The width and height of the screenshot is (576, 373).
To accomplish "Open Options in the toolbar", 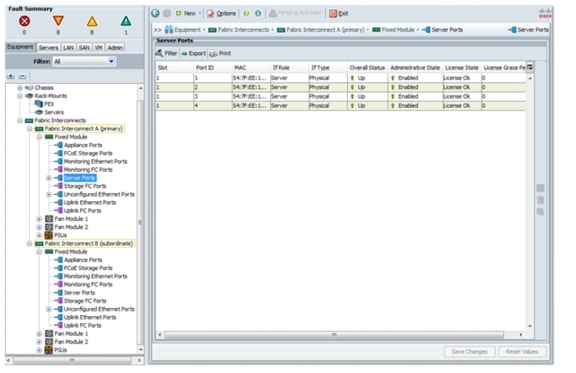I will pyautogui.click(x=222, y=13).
